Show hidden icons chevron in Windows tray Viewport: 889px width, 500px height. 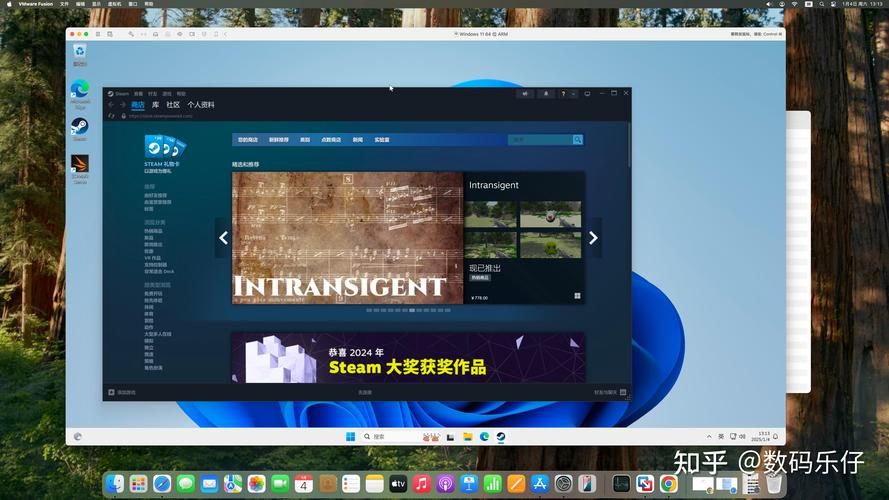(x=709, y=437)
